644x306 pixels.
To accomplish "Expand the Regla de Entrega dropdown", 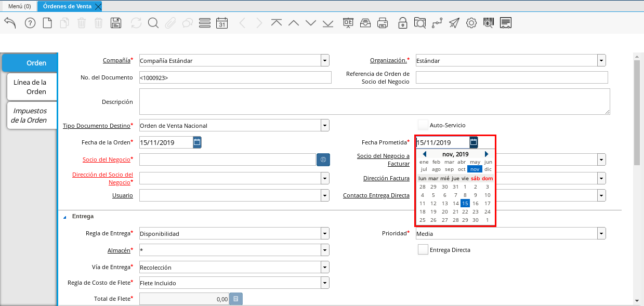I will (325, 234).
